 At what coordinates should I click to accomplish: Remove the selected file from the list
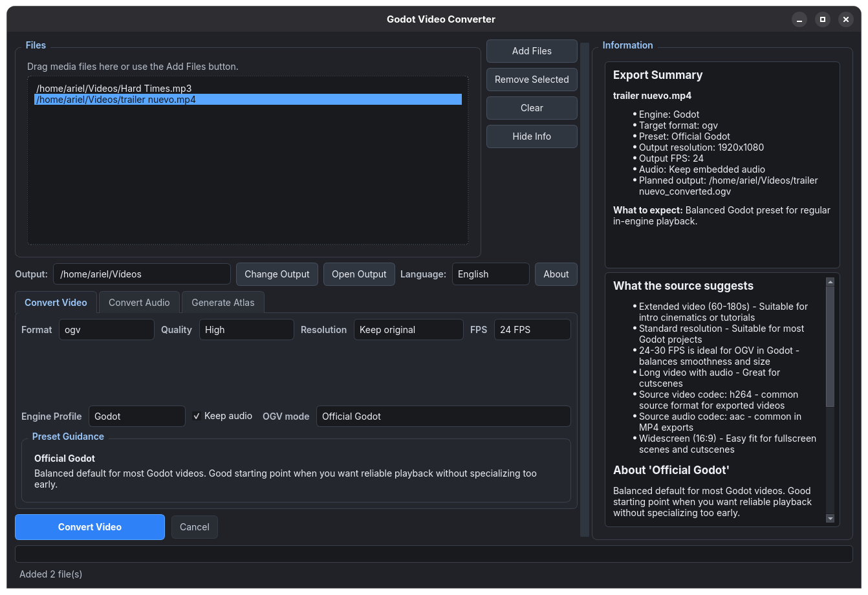[x=532, y=80]
